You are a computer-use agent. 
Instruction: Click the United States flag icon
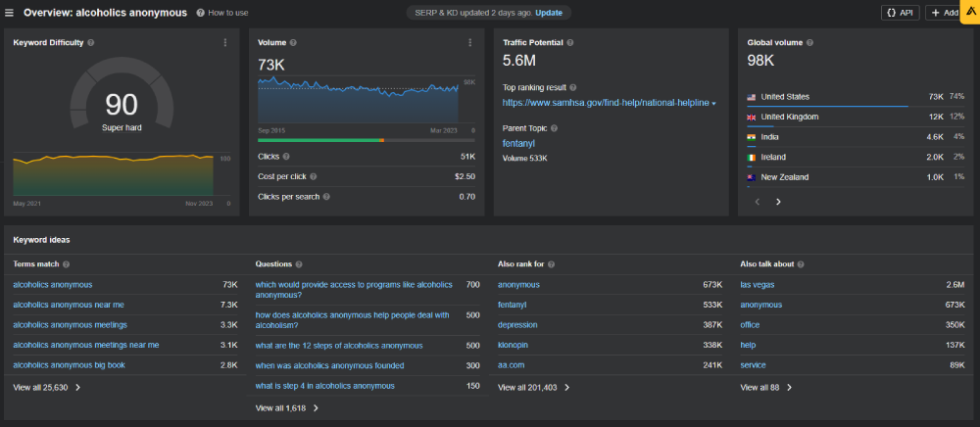(x=752, y=97)
